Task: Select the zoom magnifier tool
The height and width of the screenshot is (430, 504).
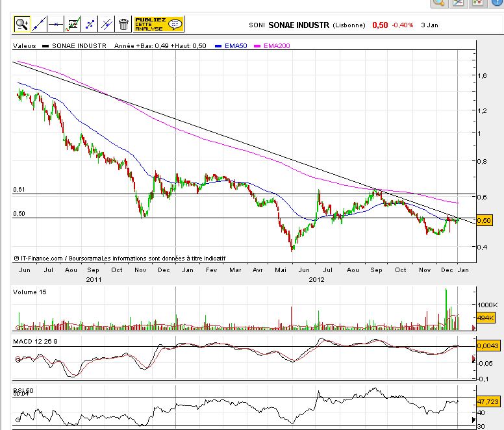Action: [x=21, y=25]
